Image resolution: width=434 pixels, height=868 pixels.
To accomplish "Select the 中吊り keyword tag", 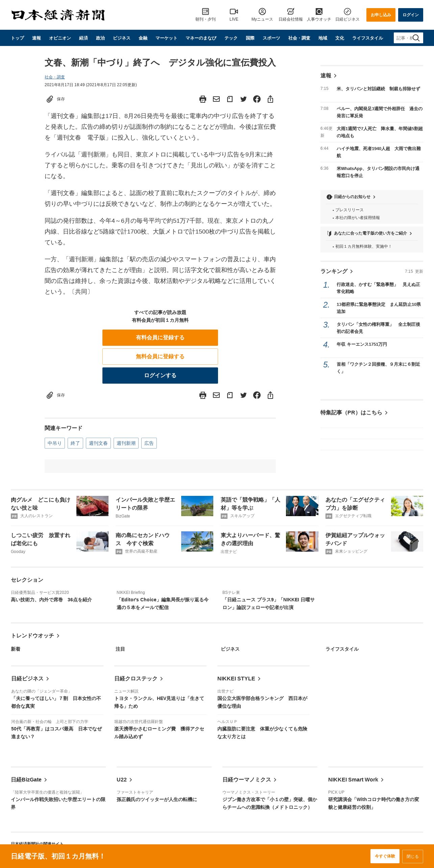I will (55, 443).
